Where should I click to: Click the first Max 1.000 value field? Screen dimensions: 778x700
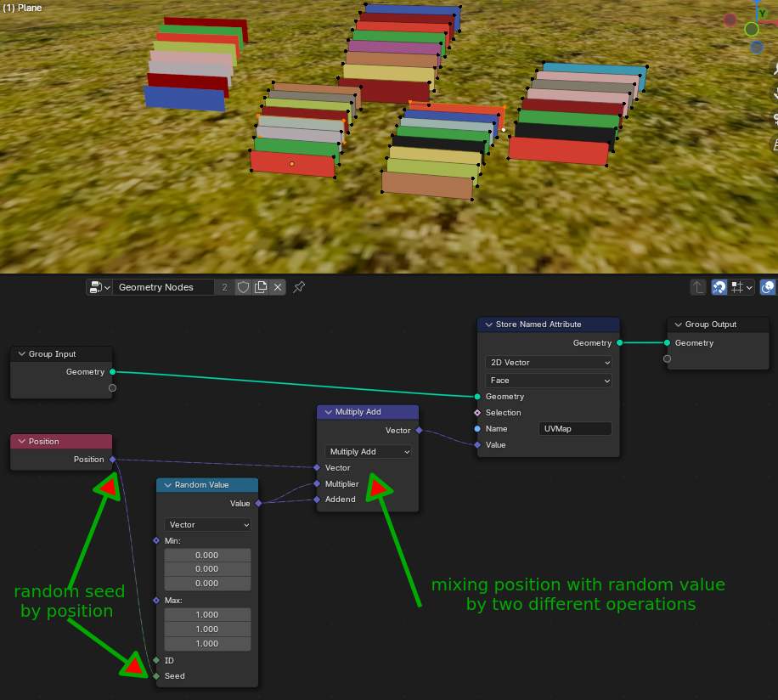207,615
